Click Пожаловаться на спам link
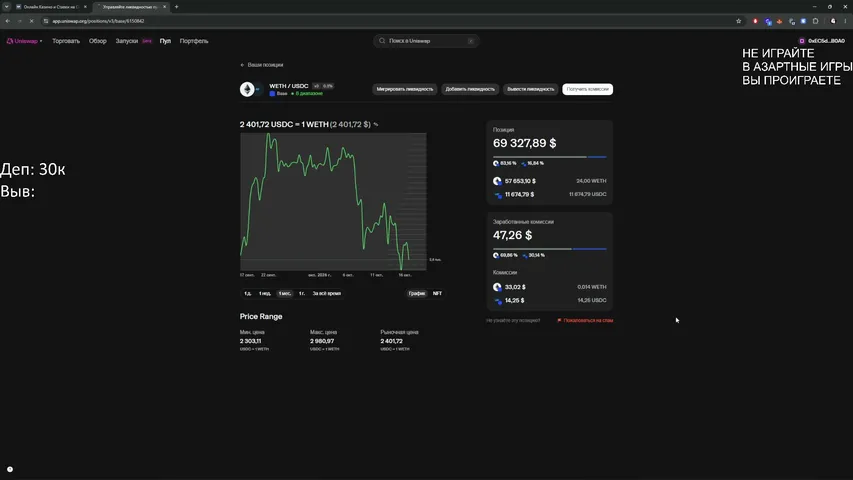Image resolution: width=853 pixels, height=480 pixels. (585, 321)
